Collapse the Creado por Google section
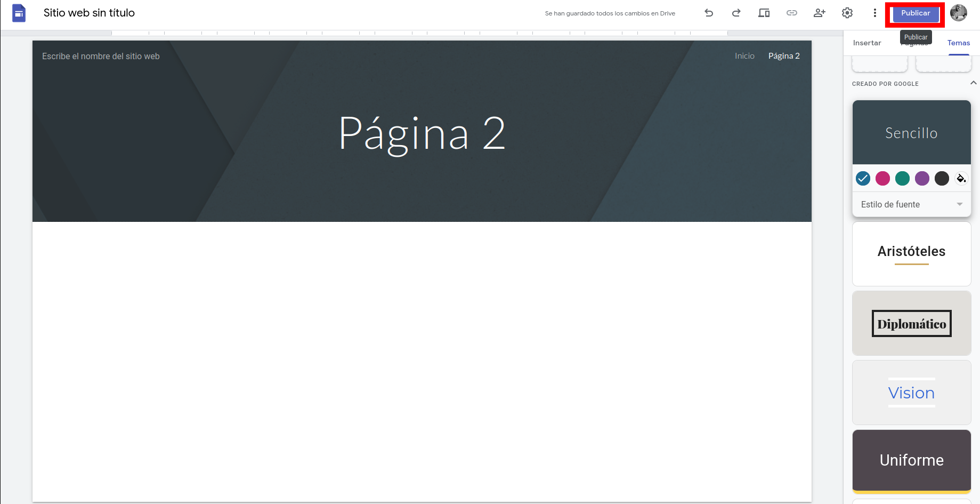Viewport: 980px width, 504px height. click(x=973, y=83)
